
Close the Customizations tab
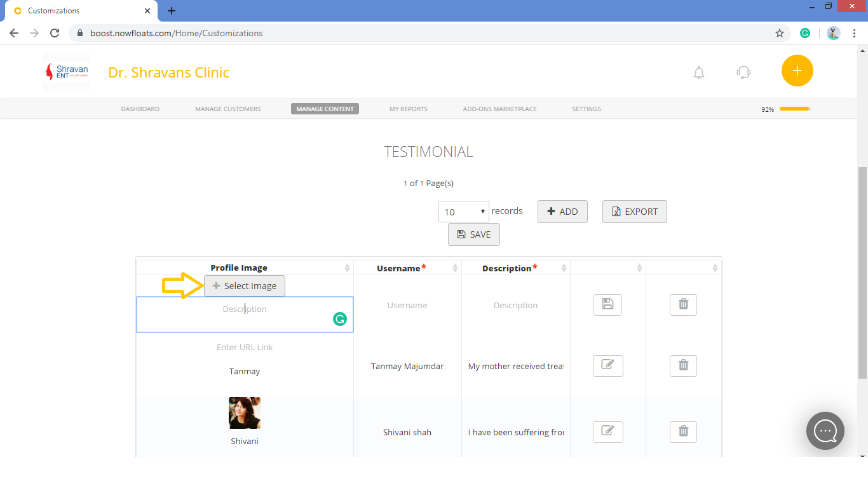pos(147,11)
